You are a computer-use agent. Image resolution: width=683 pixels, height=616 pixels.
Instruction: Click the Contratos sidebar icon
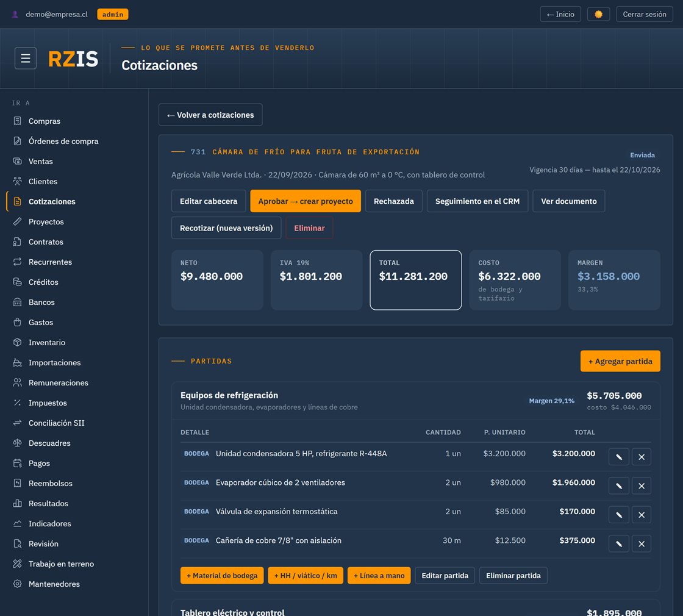(x=18, y=242)
